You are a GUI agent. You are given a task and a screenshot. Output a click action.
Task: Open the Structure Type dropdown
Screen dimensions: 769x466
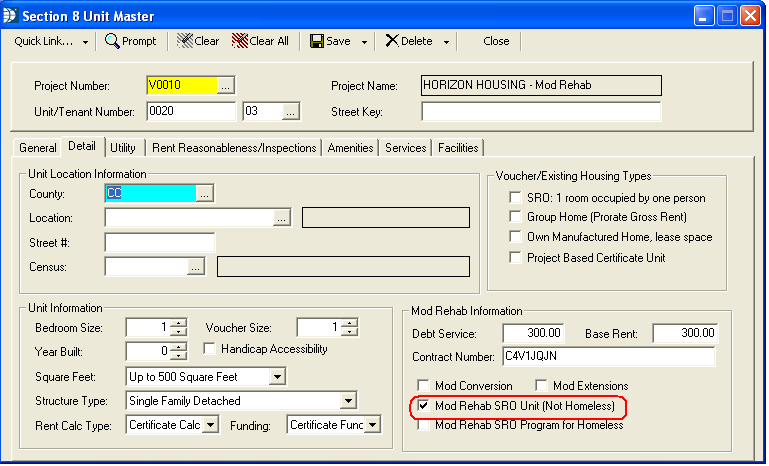click(x=348, y=401)
